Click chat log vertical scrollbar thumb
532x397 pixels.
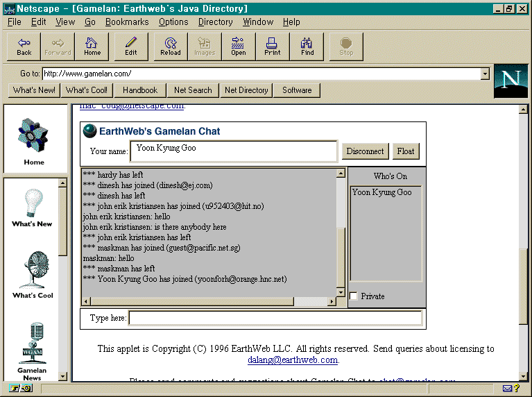(341, 257)
